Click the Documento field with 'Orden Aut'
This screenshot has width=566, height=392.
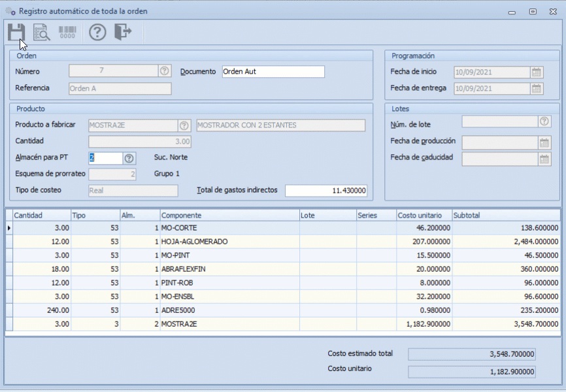273,71
